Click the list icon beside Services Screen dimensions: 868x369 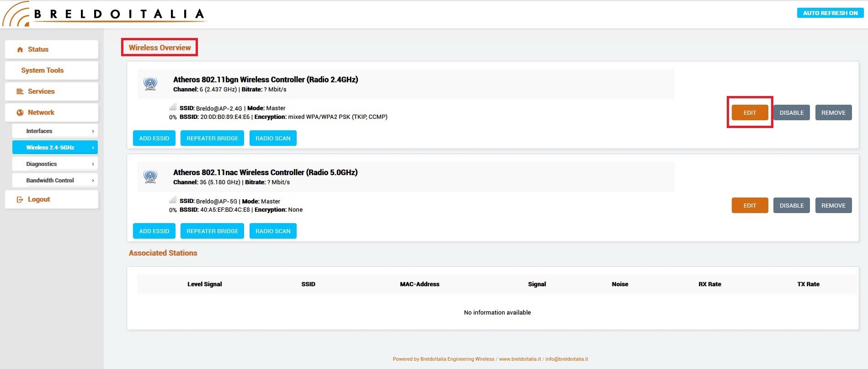click(20, 91)
